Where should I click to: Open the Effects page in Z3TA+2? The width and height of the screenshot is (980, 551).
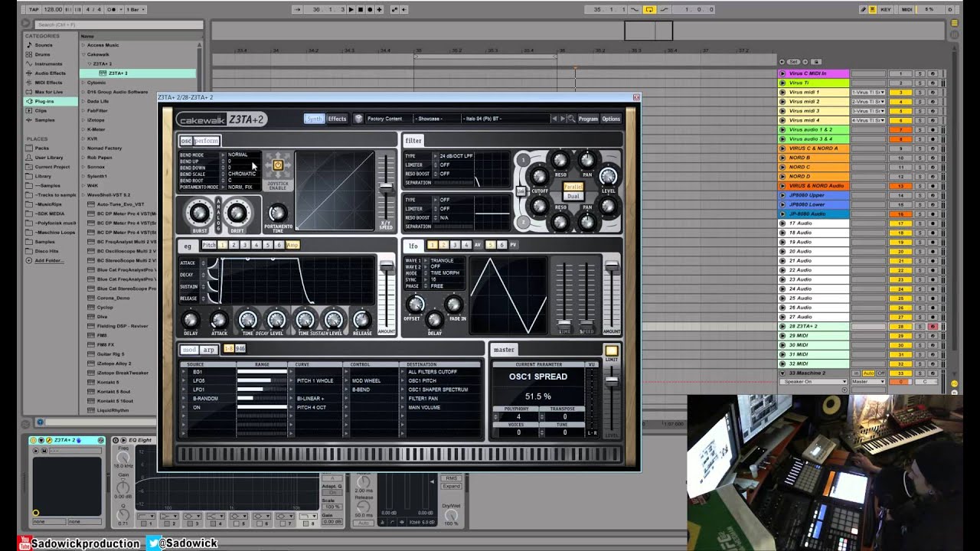tap(337, 119)
